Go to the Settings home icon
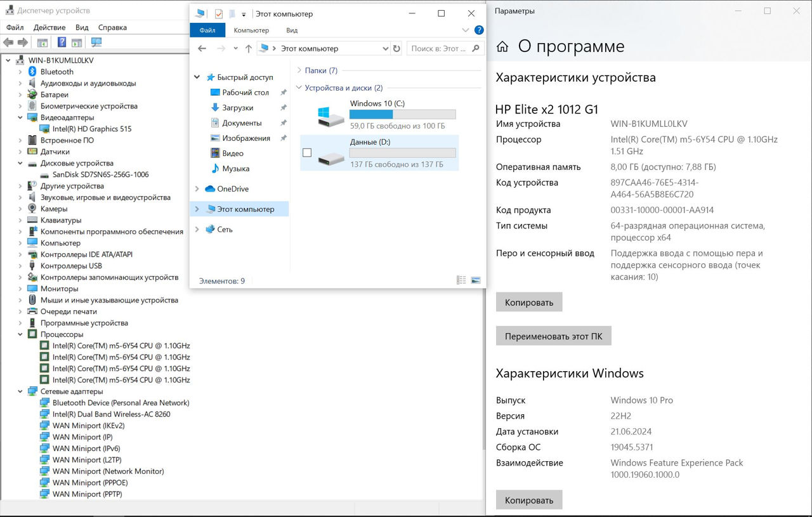812x517 pixels. click(502, 47)
